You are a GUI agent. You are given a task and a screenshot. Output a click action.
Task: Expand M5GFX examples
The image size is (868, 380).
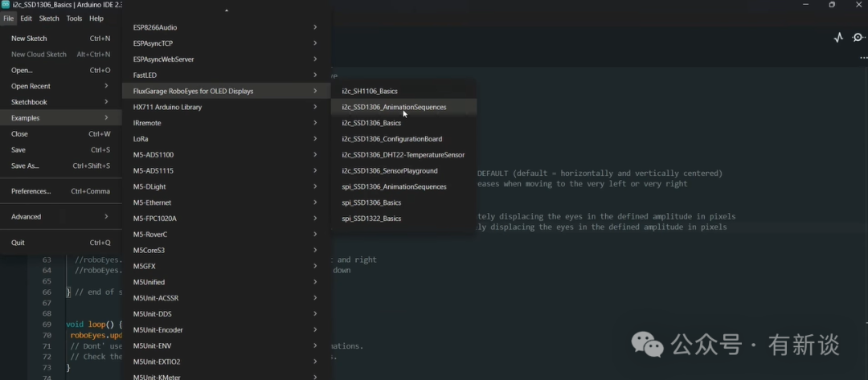tap(227, 267)
